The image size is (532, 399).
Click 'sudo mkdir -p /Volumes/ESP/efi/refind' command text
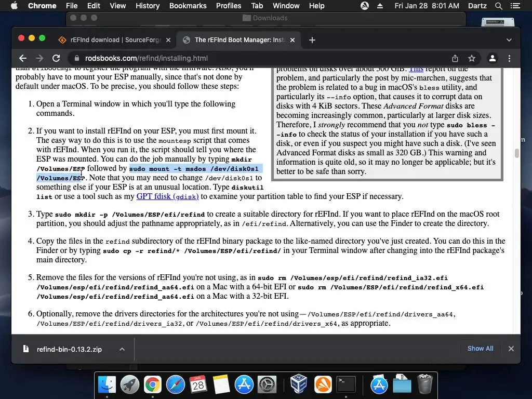(129, 215)
